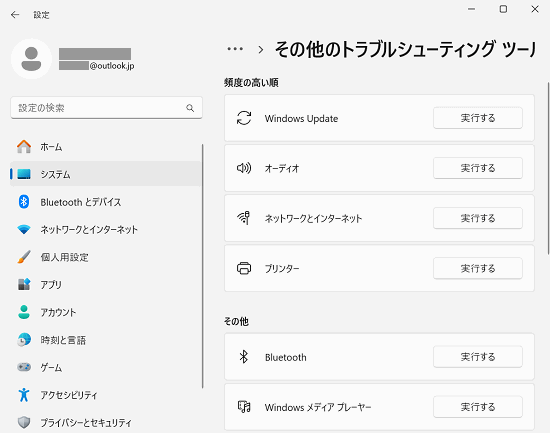Expand the breadcrumb ellipsis menu

click(235, 49)
